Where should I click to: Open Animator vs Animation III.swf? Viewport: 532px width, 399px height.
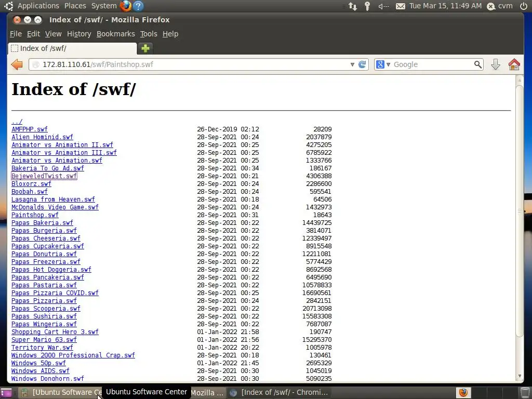pyautogui.click(x=64, y=153)
